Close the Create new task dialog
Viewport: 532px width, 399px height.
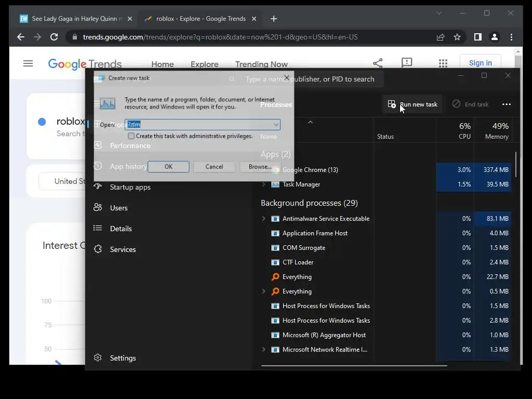click(x=286, y=78)
